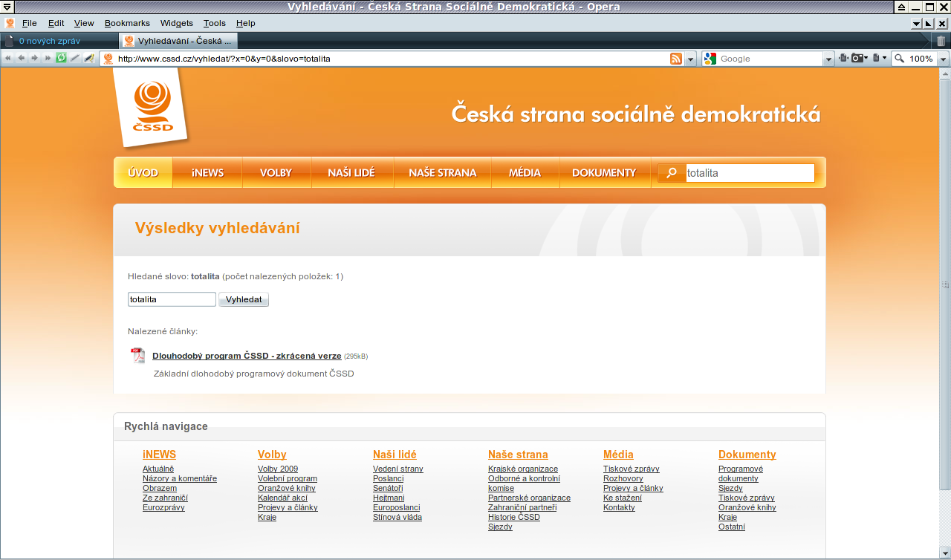Screen dimensions: 951x560
Task: Open the DOKUMENTY navigation item
Action: pyautogui.click(x=604, y=172)
